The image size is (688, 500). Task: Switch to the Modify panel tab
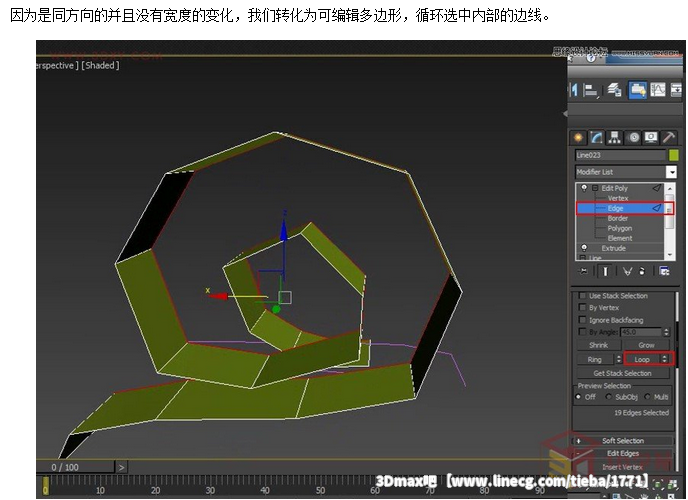[x=596, y=138]
